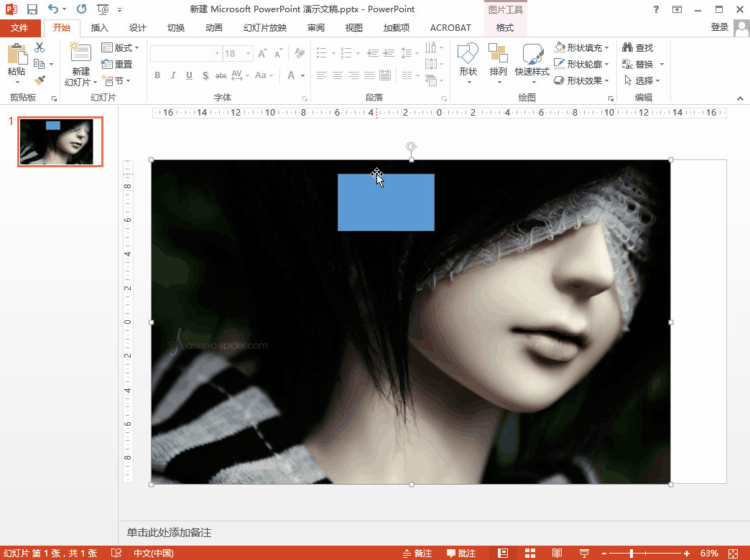This screenshot has height=560, width=750.
Task: Click the Reset (重置) button
Action: [116, 64]
